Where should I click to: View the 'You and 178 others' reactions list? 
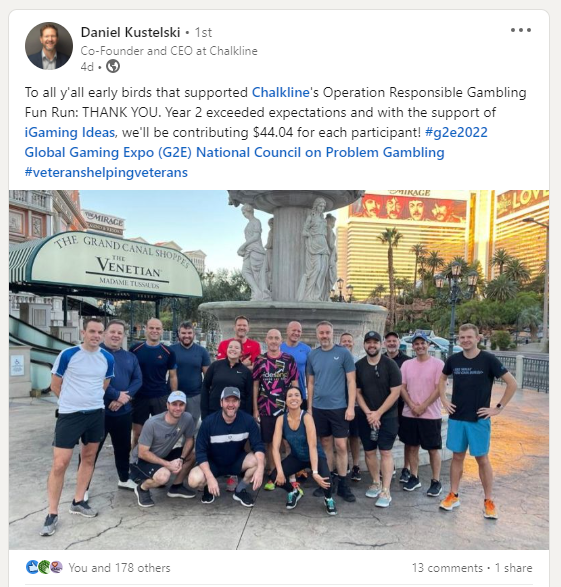(119, 568)
